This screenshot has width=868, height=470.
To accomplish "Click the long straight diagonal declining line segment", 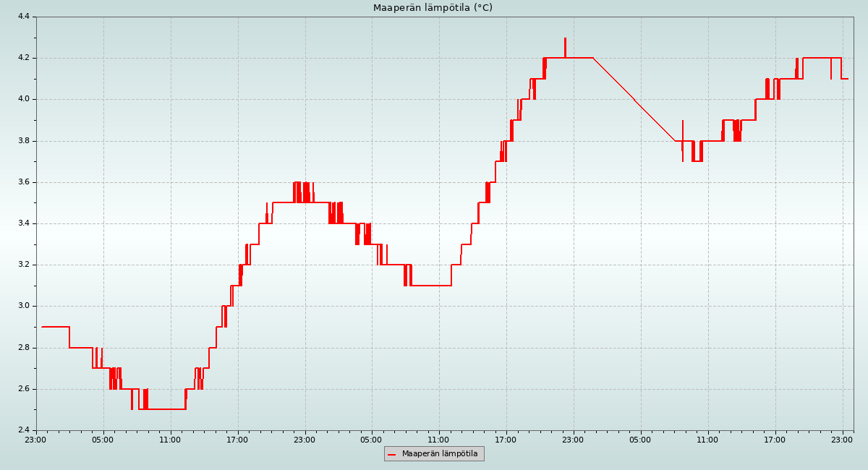I will [634, 99].
